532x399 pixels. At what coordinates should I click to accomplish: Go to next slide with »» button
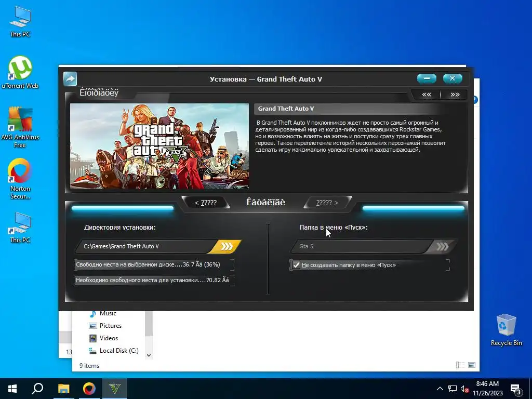point(455,95)
